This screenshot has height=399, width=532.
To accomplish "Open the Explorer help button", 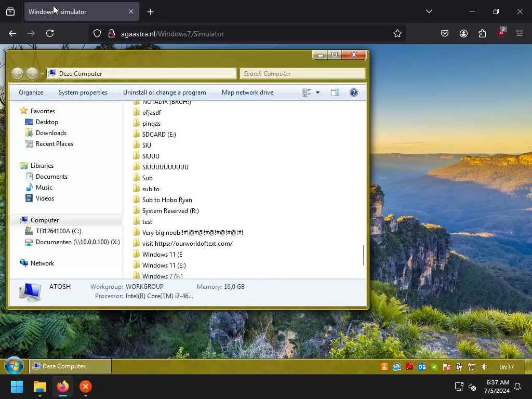I will pyautogui.click(x=353, y=92).
